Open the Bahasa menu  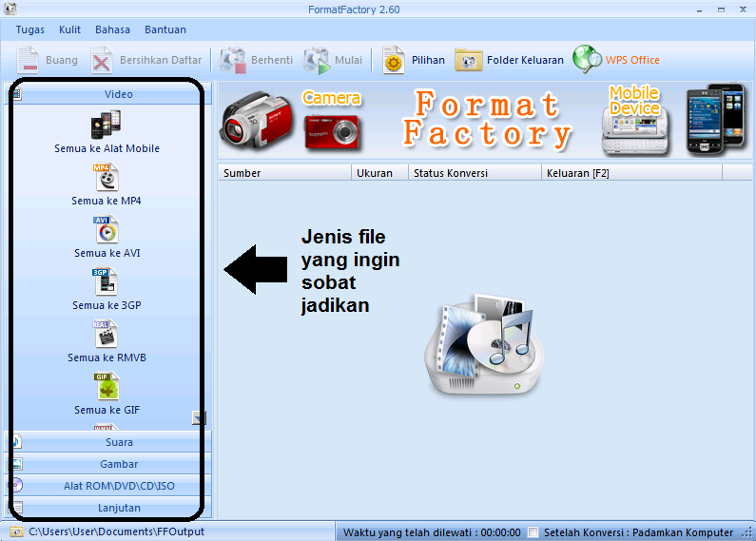tap(112, 29)
